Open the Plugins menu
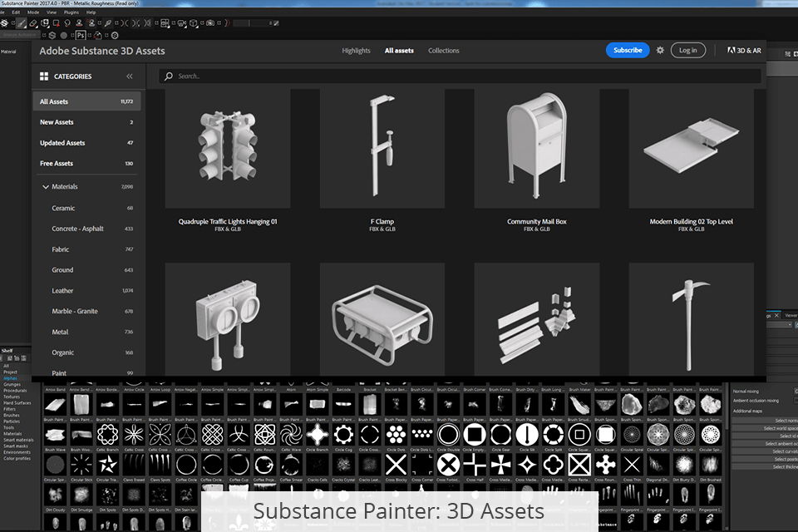798x532 pixels. pos(72,13)
